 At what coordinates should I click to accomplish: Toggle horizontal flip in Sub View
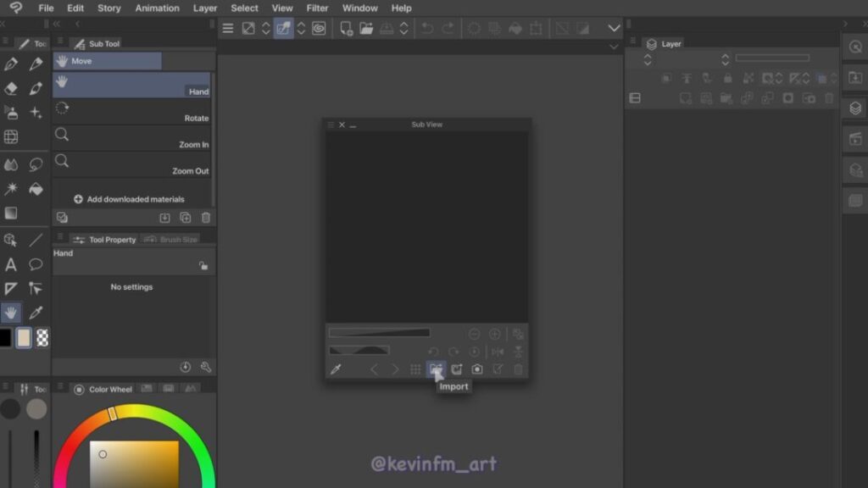point(498,352)
